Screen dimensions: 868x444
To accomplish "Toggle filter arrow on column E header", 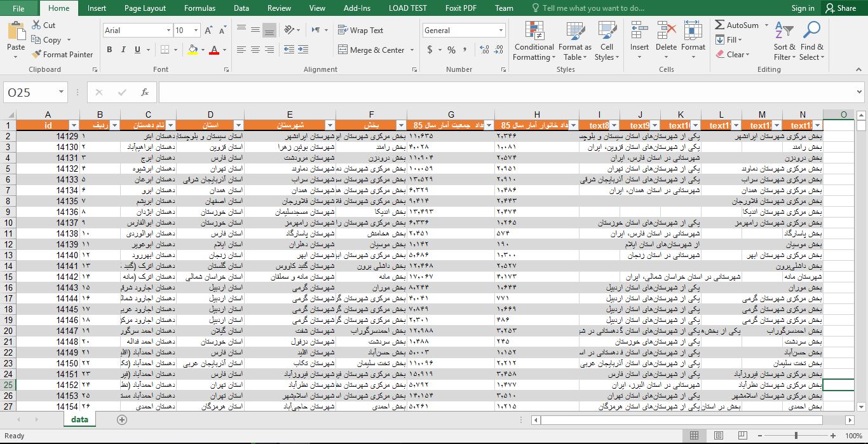I will click(x=330, y=125).
